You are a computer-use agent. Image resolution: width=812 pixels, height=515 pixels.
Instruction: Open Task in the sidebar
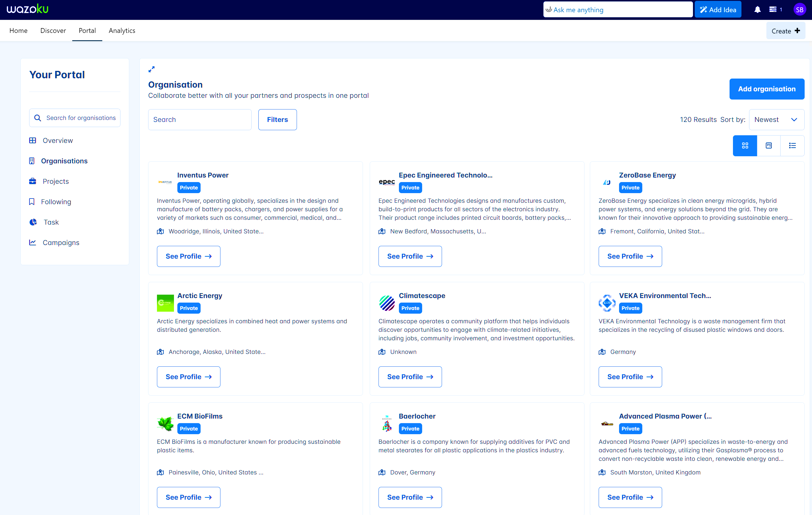[x=51, y=222]
